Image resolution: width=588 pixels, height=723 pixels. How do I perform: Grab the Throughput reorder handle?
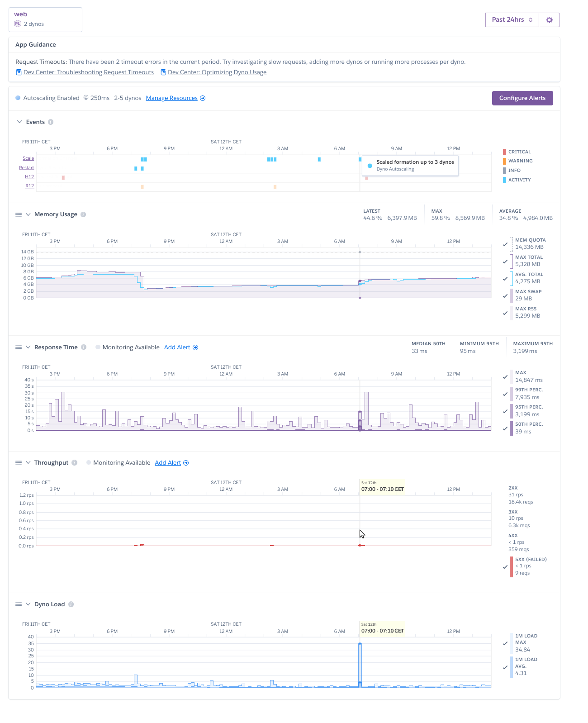[19, 463]
